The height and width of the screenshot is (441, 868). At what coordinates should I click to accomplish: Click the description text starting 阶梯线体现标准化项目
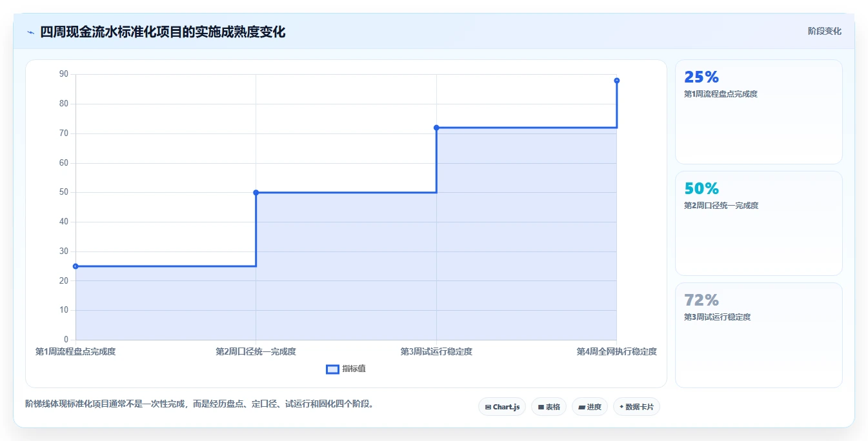click(x=201, y=404)
